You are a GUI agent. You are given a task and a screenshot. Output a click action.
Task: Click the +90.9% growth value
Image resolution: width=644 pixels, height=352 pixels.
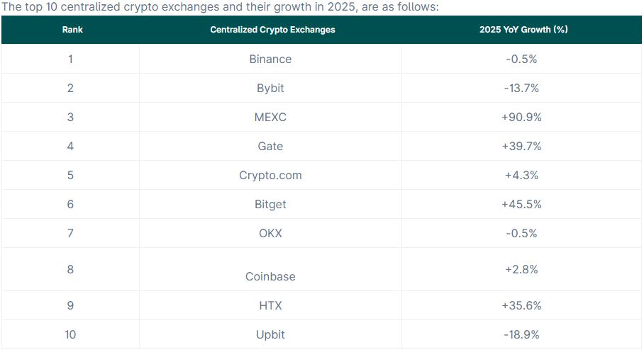(521, 117)
